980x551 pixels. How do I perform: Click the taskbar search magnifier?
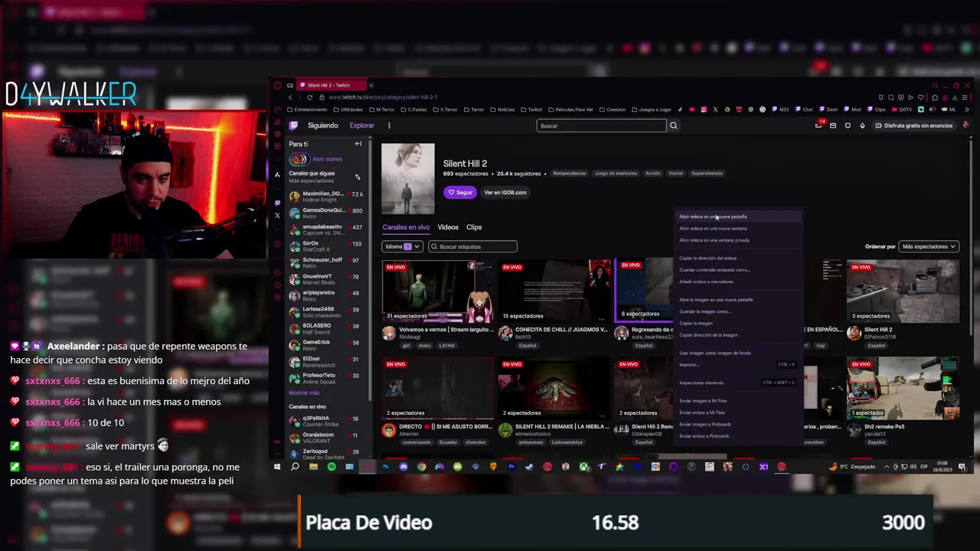295,467
